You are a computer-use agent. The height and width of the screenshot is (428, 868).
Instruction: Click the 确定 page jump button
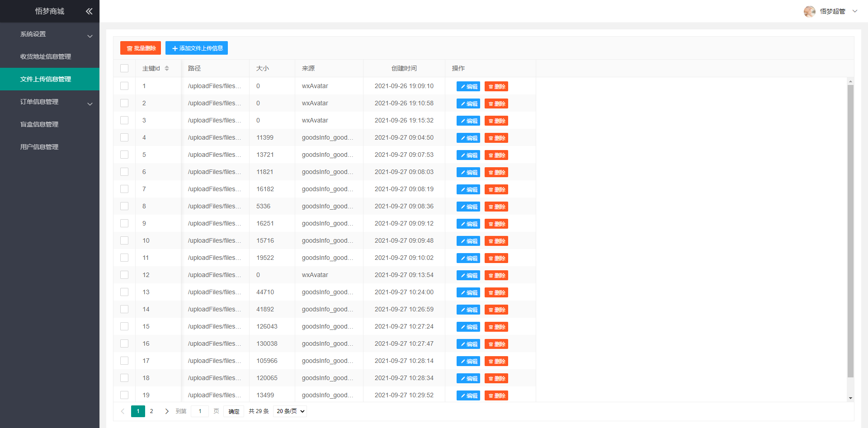tap(234, 411)
